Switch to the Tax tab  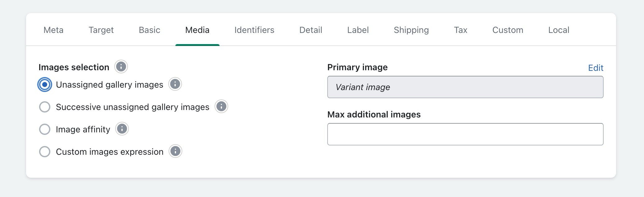click(x=460, y=30)
